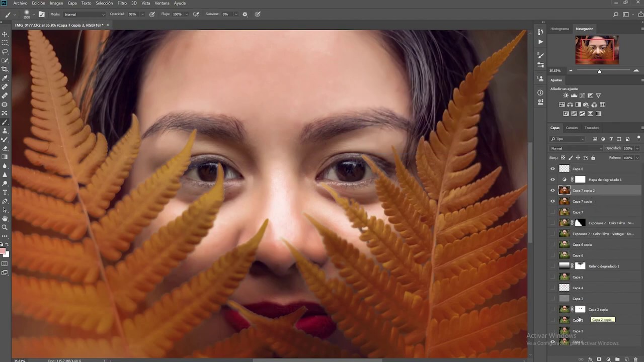This screenshot has width=644, height=362.
Task: Select the Horizontal Type tool
Action: pyautogui.click(x=5, y=192)
